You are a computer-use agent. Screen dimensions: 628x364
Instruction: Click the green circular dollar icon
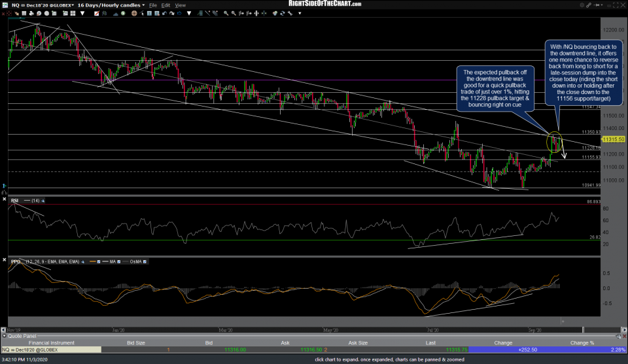(123, 13)
